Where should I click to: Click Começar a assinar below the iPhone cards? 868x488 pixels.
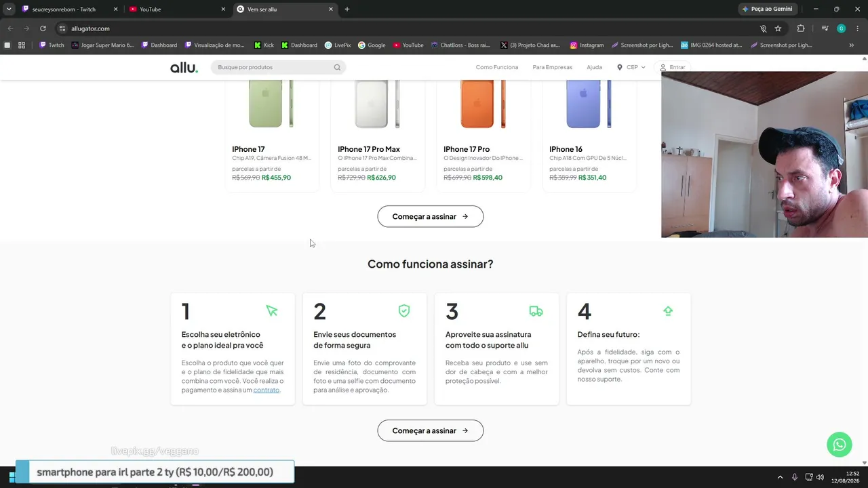point(431,216)
